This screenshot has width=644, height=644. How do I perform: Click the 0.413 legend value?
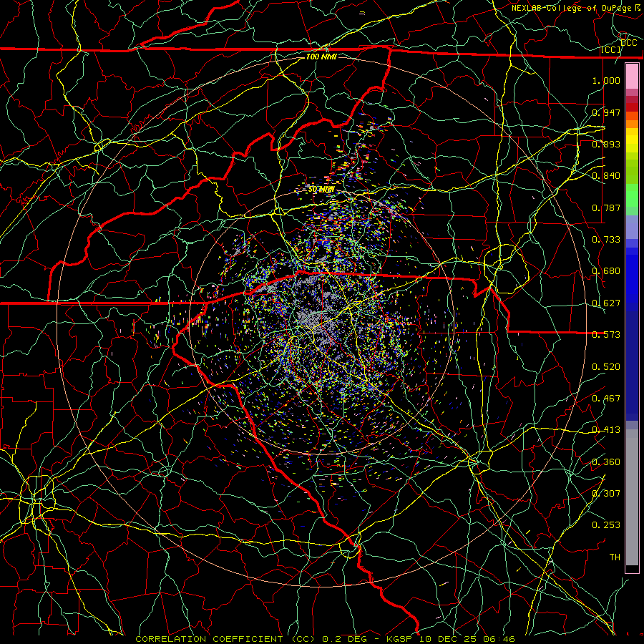[x=606, y=430]
